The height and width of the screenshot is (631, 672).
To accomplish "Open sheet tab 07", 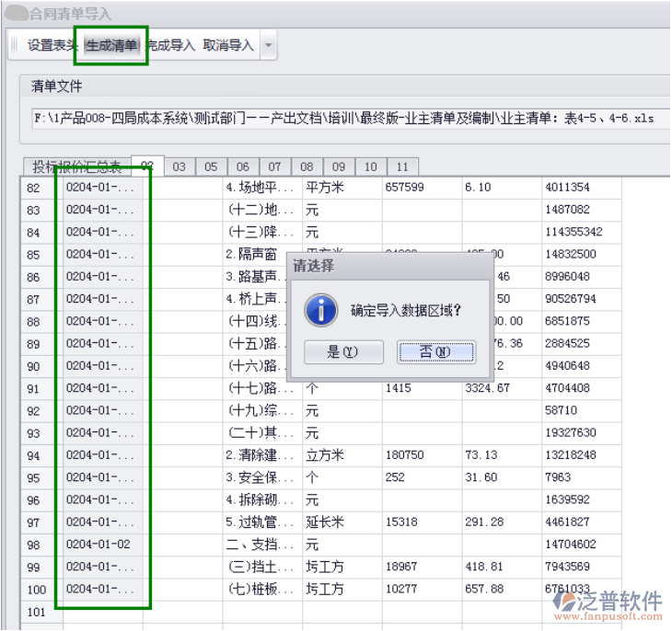I will click(x=274, y=166).
